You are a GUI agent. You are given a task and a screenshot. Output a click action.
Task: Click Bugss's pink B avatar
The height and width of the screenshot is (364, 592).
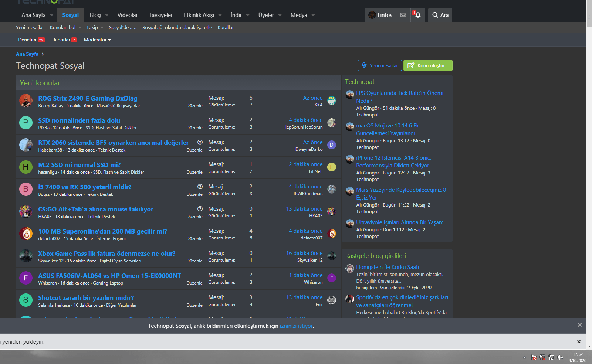(26, 189)
